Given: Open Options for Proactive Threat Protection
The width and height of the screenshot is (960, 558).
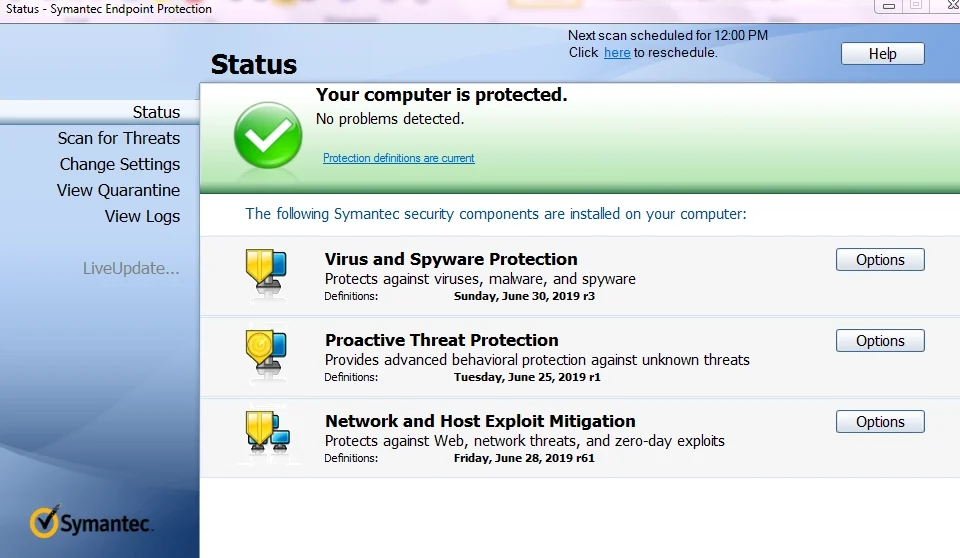Looking at the screenshot, I should point(880,341).
